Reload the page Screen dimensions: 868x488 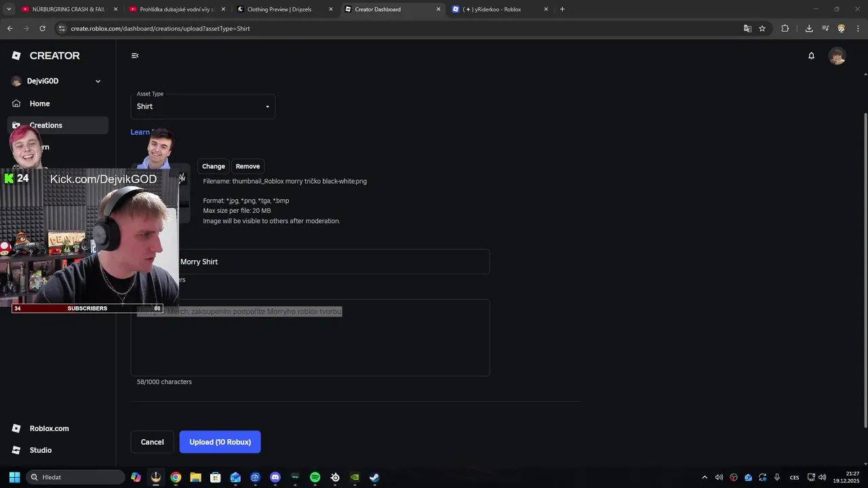click(42, 28)
